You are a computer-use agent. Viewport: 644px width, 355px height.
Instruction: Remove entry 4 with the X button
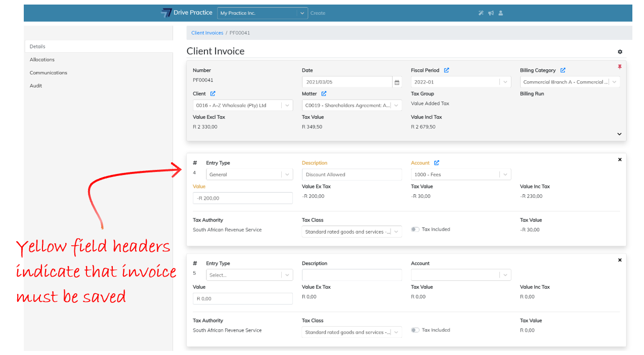620,160
